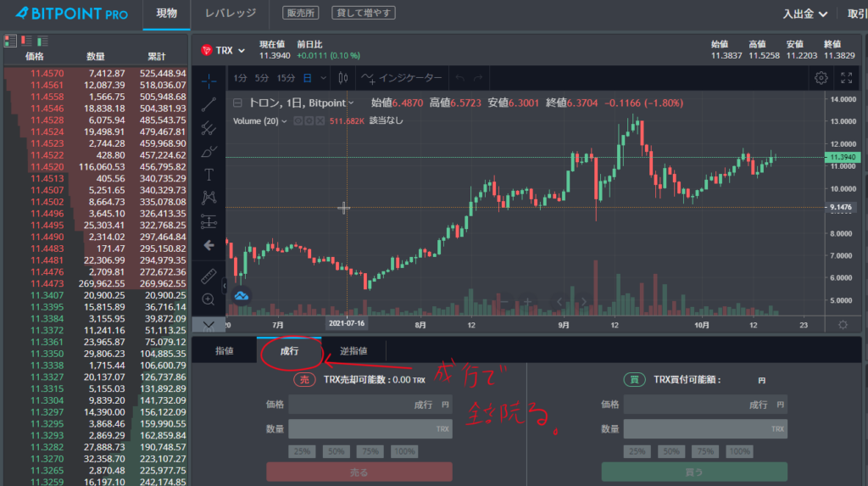
Task: Open the TRX currency pair dropdown
Action: [224, 50]
